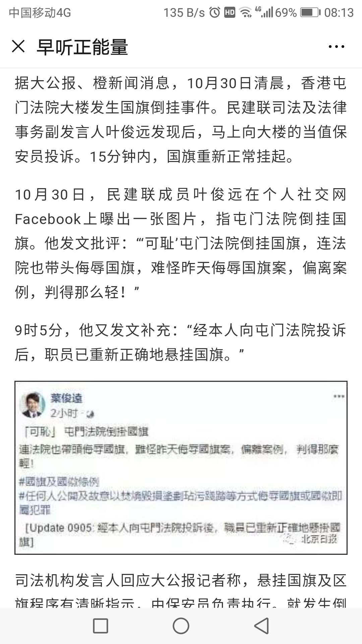Tap the paragraph starting 9时5分

click(181, 342)
